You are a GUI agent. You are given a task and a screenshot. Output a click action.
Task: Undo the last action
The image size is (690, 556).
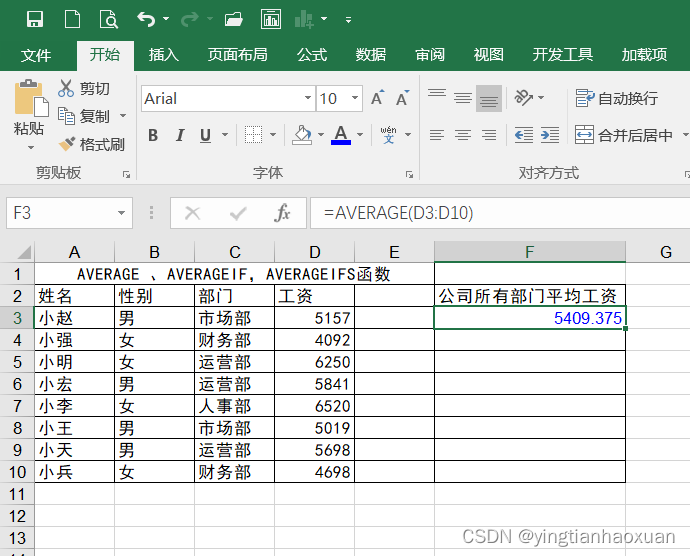(x=146, y=19)
